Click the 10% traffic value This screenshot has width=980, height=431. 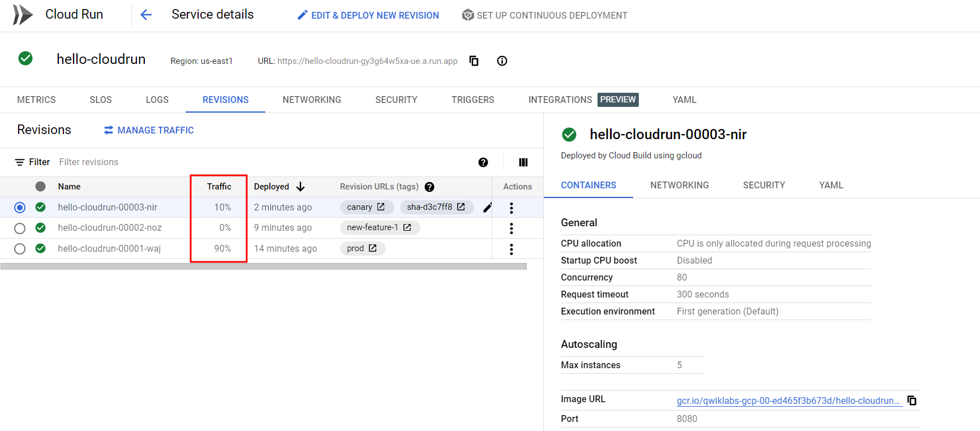[x=222, y=207]
